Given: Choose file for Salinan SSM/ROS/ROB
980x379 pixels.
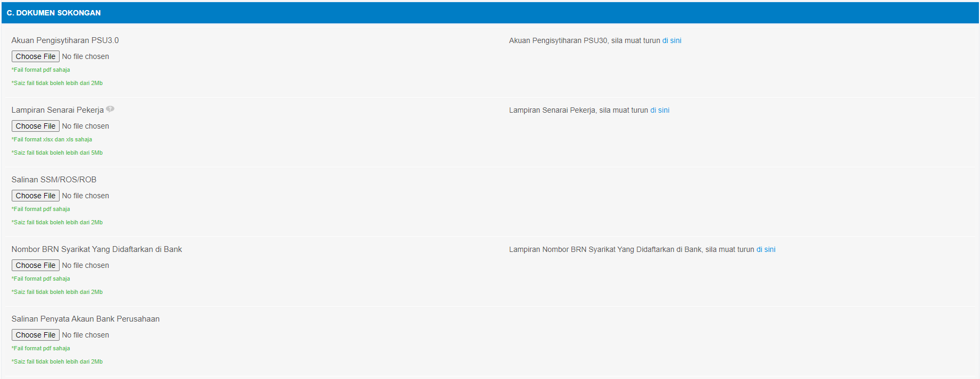Looking at the screenshot, I should pos(36,196).
